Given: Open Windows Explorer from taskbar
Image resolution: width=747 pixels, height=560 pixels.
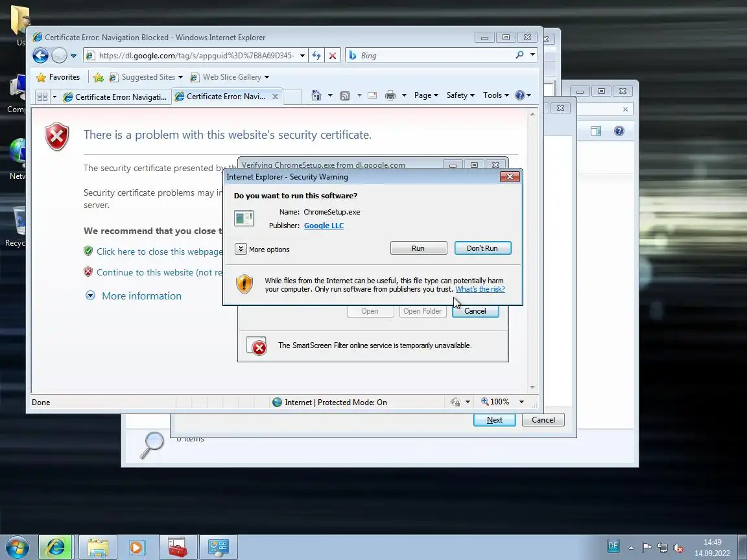Looking at the screenshot, I should pos(98,547).
